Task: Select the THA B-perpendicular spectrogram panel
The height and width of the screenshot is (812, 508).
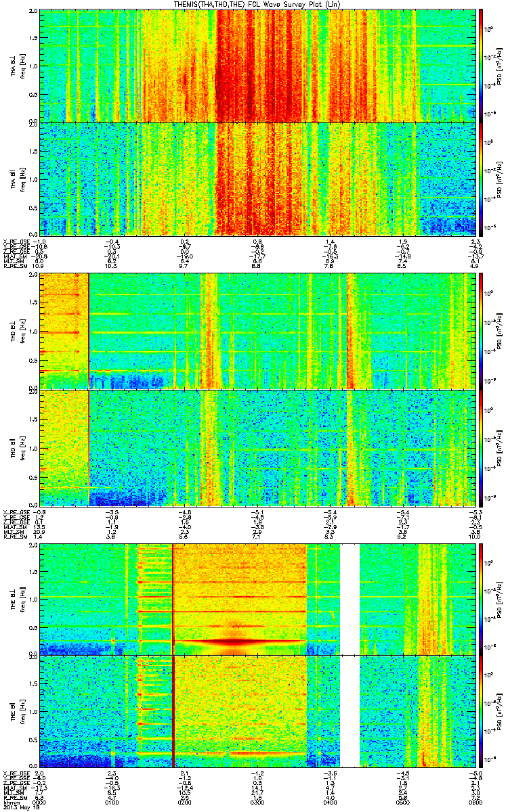Action: (x=257, y=66)
